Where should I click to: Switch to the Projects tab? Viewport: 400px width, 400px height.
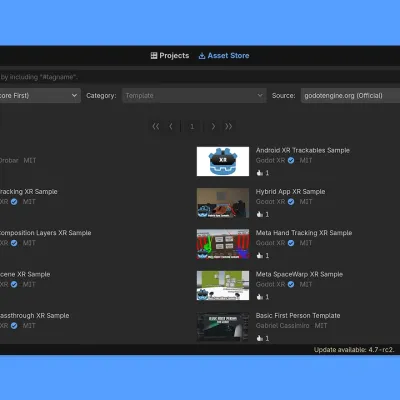coord(170,56)
